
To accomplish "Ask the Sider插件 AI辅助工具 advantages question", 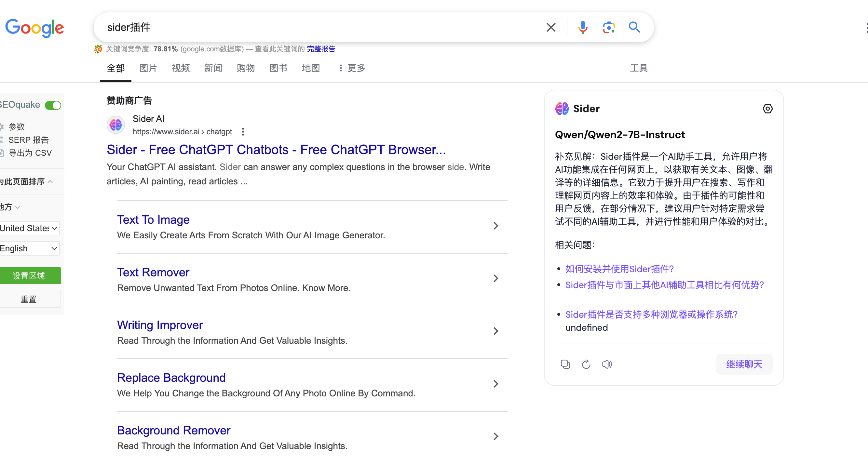I will point(664,285).
